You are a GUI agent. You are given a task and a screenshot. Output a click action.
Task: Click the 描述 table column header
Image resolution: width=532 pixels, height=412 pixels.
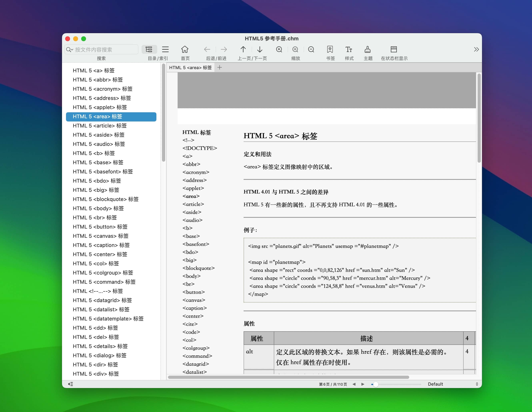368,338
